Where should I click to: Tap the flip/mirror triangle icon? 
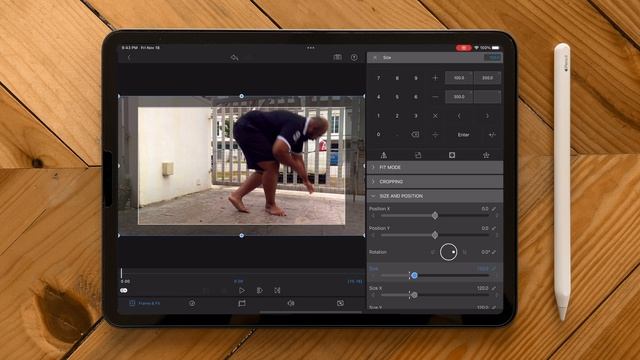(x=384, y=155)
